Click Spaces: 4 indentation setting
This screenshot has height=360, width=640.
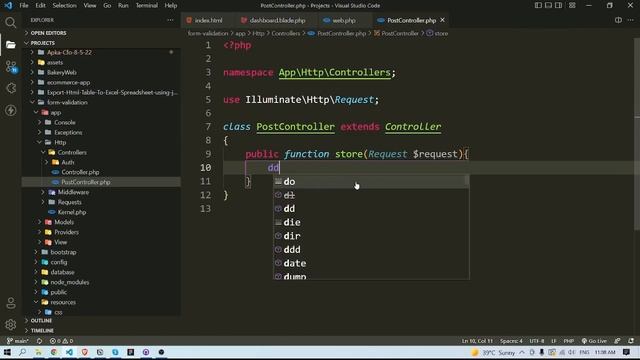[x=511, y=341]
